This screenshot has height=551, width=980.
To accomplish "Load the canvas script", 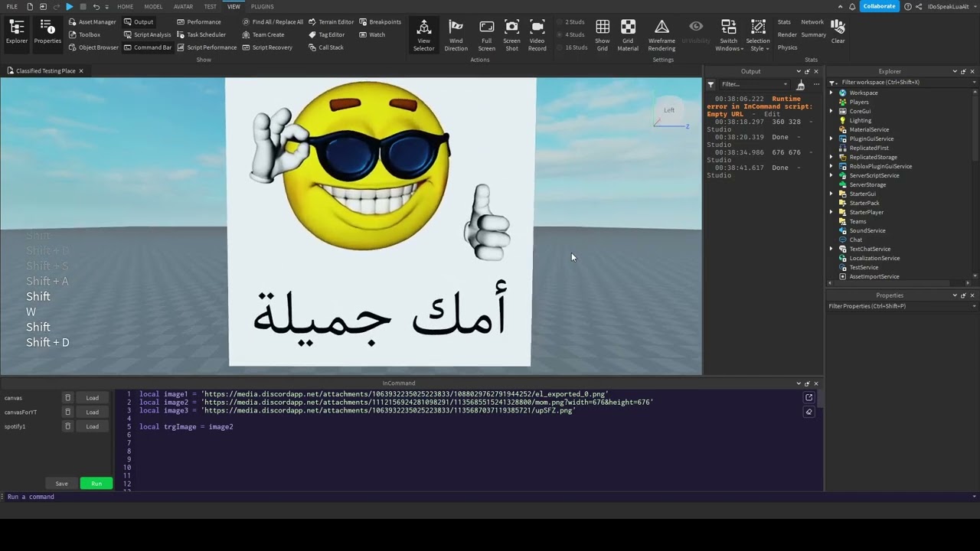I will pyautogui.click(x=92, y=398).
